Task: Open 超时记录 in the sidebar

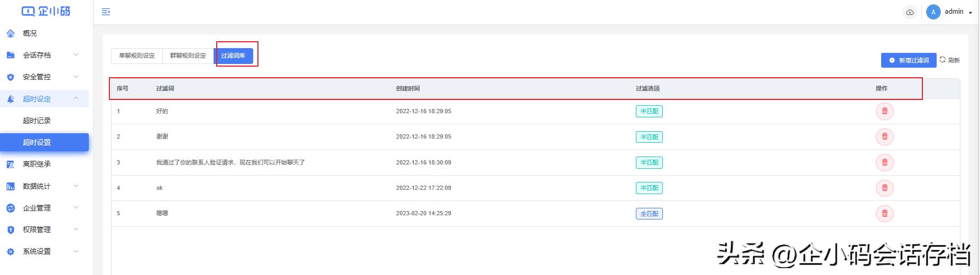Action: coord(37,121)
